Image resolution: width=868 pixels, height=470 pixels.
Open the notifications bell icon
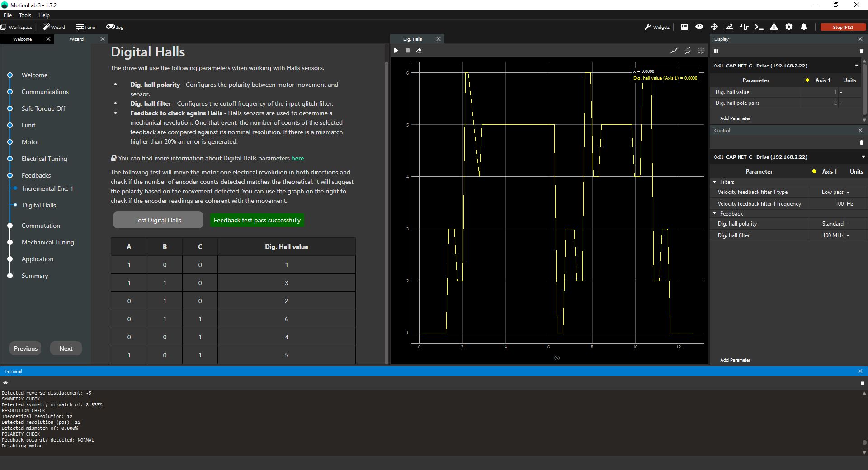click(x=804, y=27)
